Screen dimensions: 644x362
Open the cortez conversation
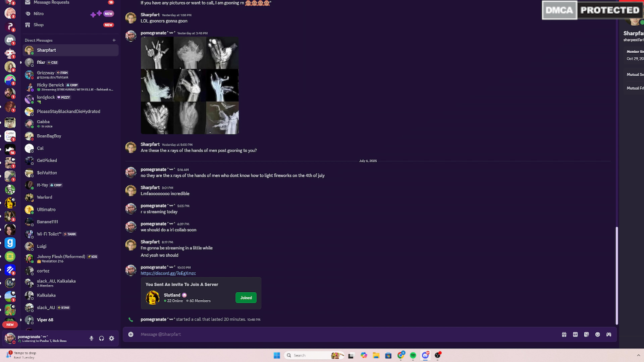tap(70, 271)
